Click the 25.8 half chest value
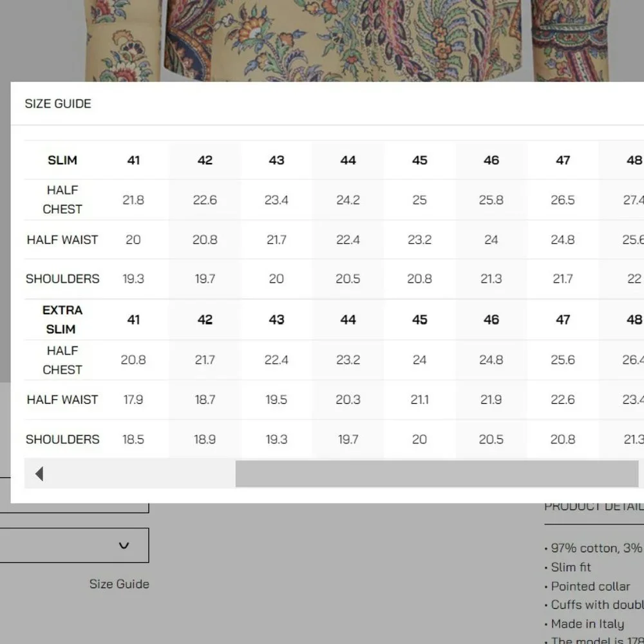The width and height of the screenshot is (644, 644). click(x=491, y=200)
